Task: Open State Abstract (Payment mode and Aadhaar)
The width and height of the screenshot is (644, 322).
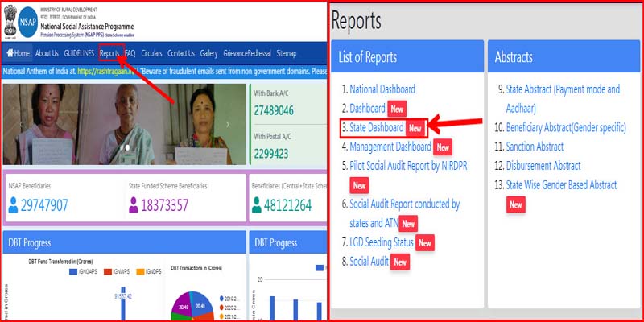Action: (563, 98)
